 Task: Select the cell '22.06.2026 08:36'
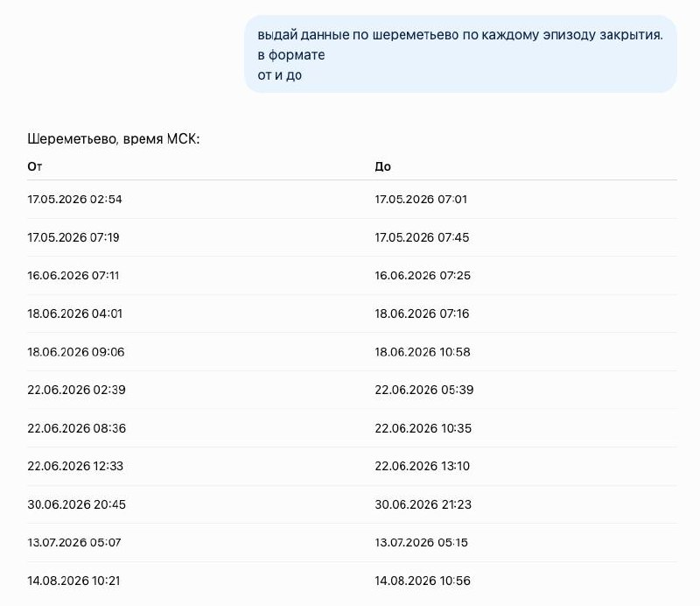77,428
